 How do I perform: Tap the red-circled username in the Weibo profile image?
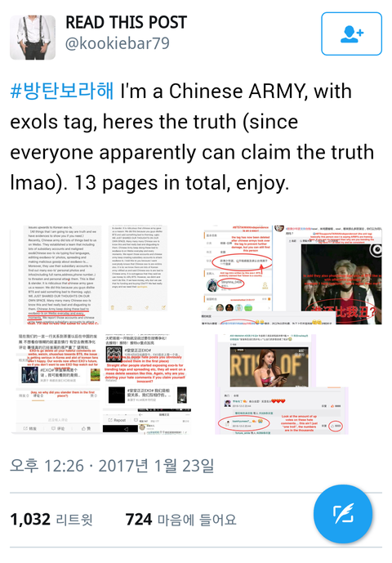tap(232, 284)
